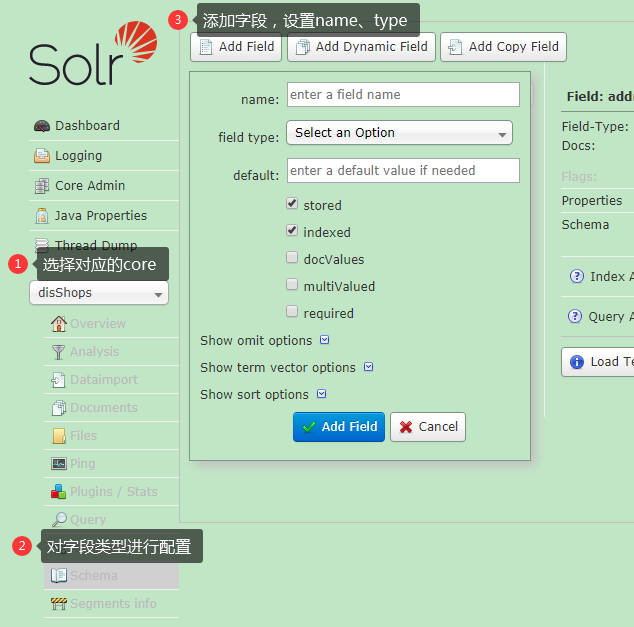This screenshot has height=627, width=634.
Task: Open the Logging menu item
Action: [x=104, y=156]
